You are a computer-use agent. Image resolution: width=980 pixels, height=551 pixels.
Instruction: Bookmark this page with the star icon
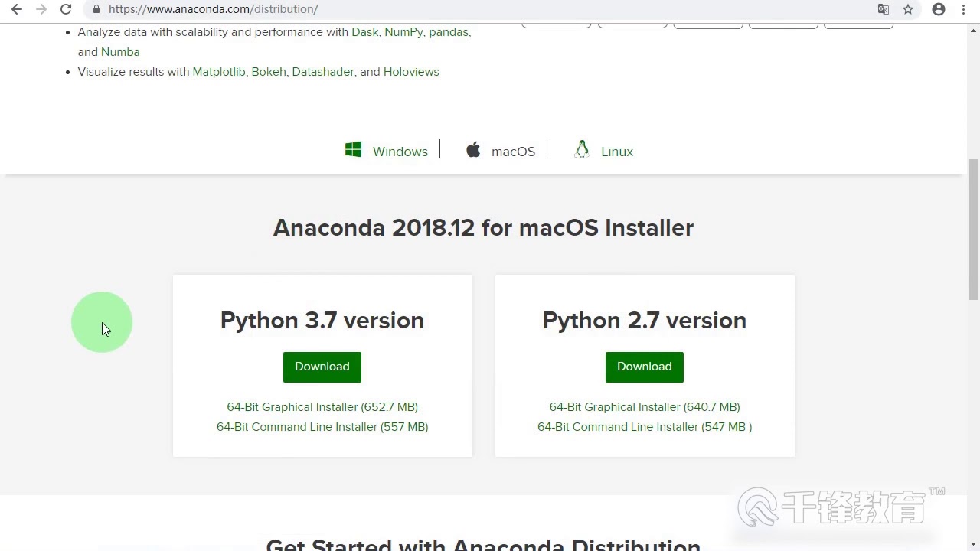pyautogui.click(x=908, y=9)
